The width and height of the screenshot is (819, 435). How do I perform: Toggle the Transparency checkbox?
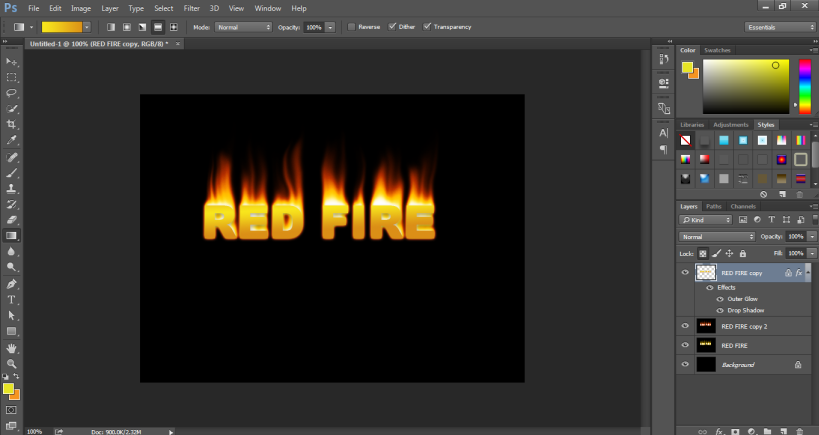427,27
